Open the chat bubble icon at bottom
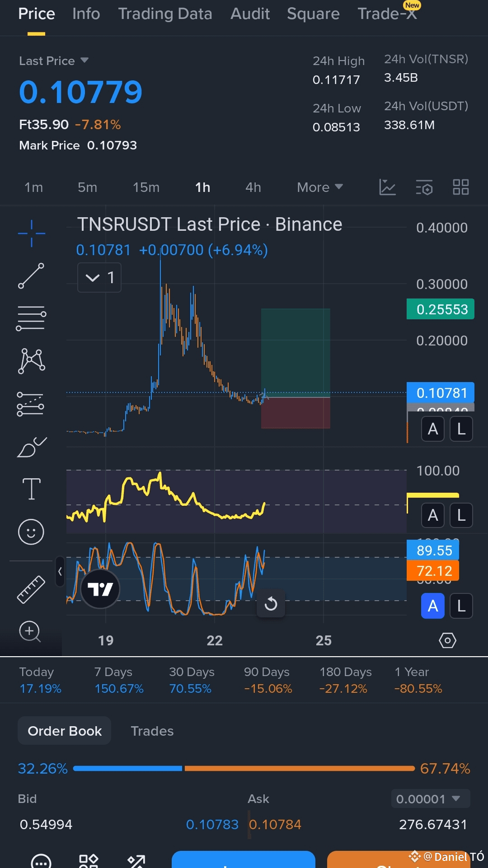The width and height of the screenshot is (488, 868). tap(41, 862)
